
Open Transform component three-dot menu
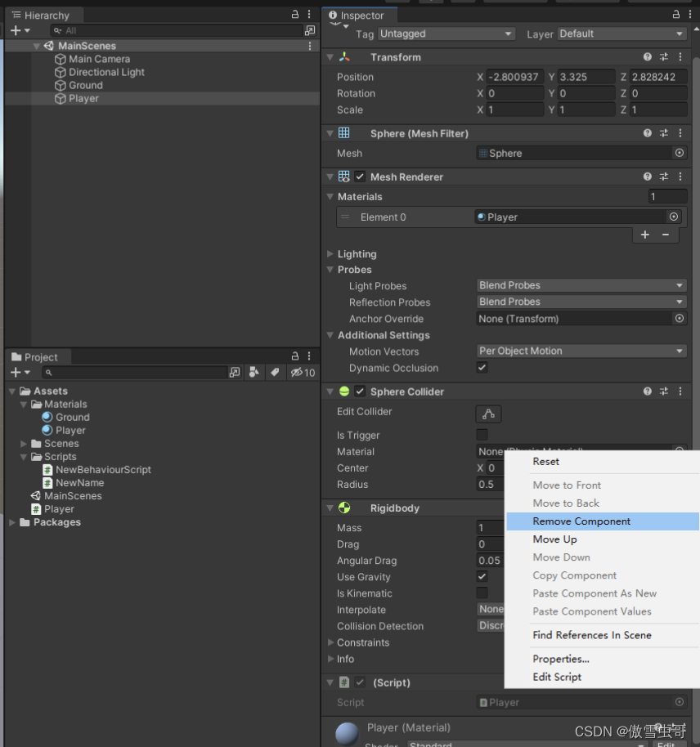coord(680,57)
